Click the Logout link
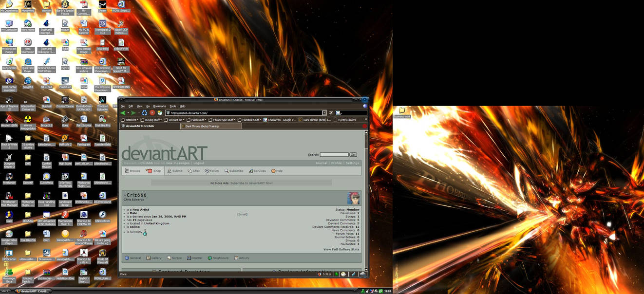 [x=199, y=163]
